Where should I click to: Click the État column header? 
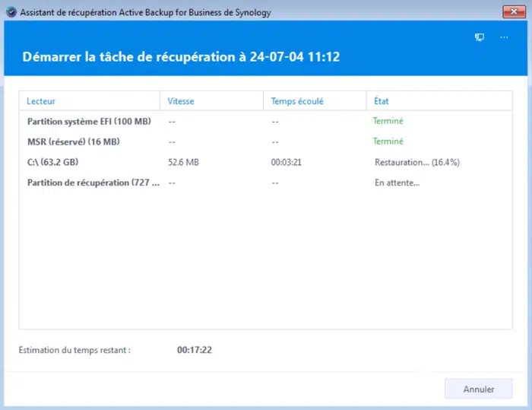click(439, 101)
